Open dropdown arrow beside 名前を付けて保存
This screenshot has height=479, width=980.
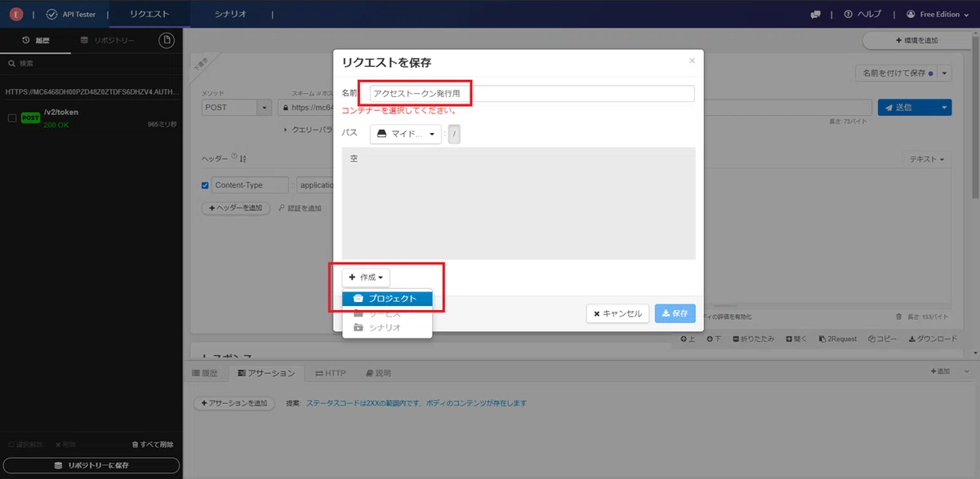click(x=945, y=73)
